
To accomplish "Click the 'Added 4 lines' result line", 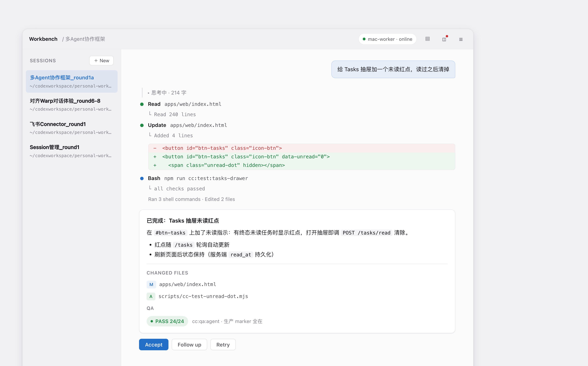I will click(x=173, y=135).
